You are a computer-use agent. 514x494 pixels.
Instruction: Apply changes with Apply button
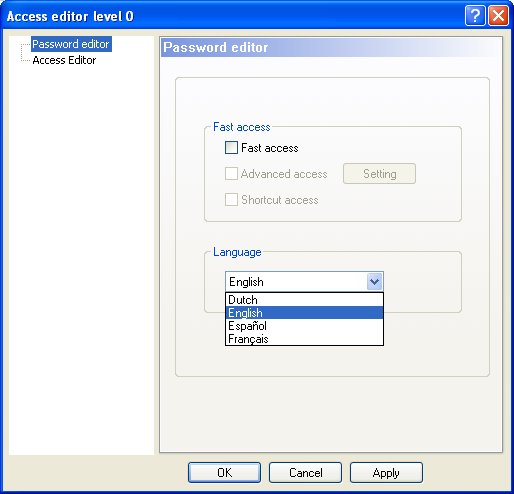coord(386,472)
